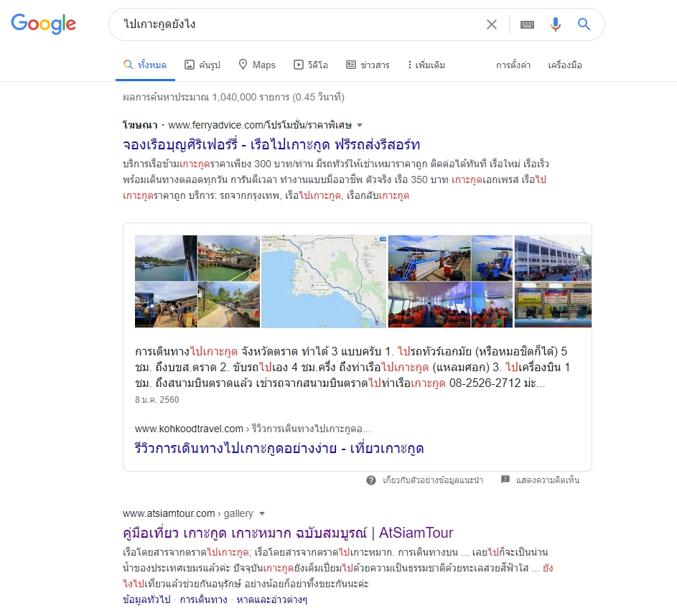The image size is (677, 616).
Task: Clear the search query with the X icon
Action: click(x=491, y=24)
